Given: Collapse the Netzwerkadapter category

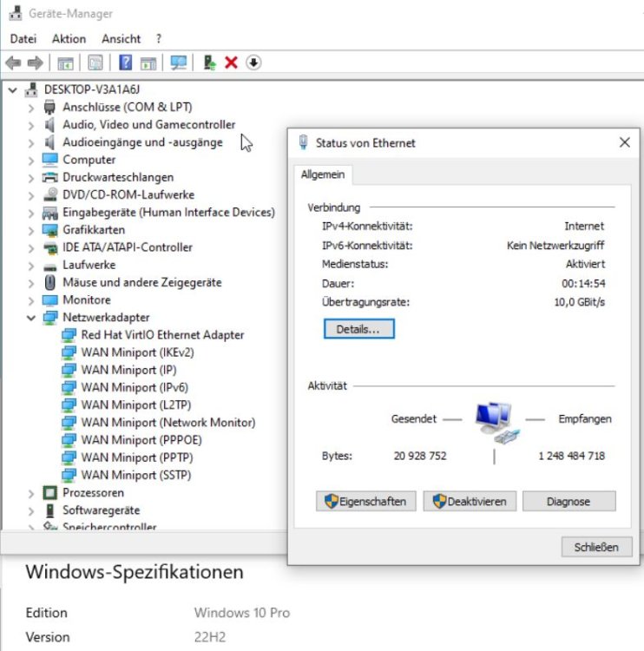Looking at the screenshot, I should 31,318.
